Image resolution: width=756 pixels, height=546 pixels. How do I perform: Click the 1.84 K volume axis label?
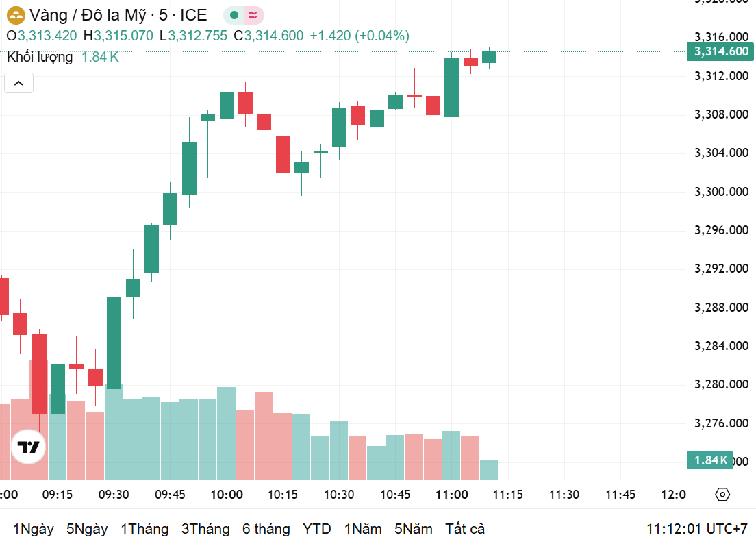pyautogui.click(x=710, y=460)
